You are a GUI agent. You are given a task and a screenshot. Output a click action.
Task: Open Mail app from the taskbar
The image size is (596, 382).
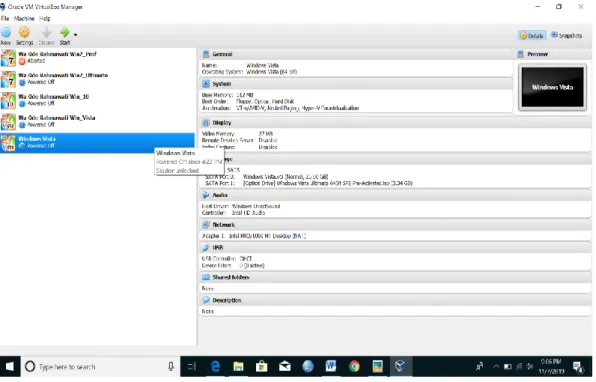click(285, 366)
